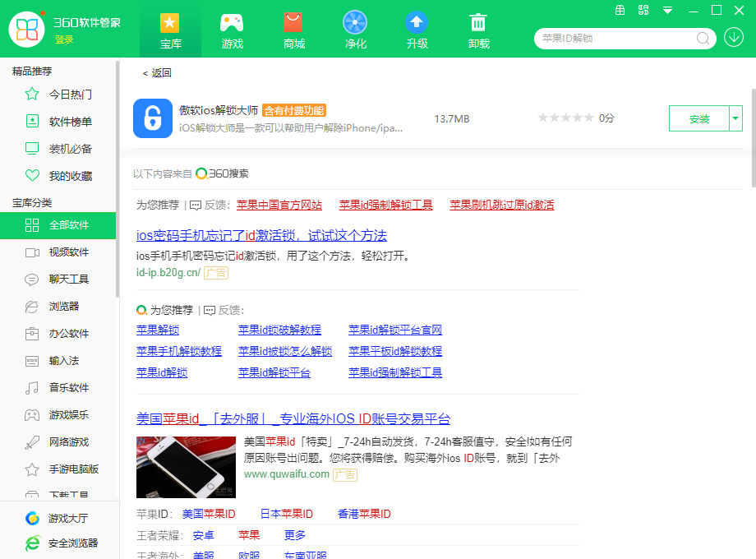Open 安全浏览器 via its sidebar icon
This screenshot has height=559, width=756.
point(59,543)
